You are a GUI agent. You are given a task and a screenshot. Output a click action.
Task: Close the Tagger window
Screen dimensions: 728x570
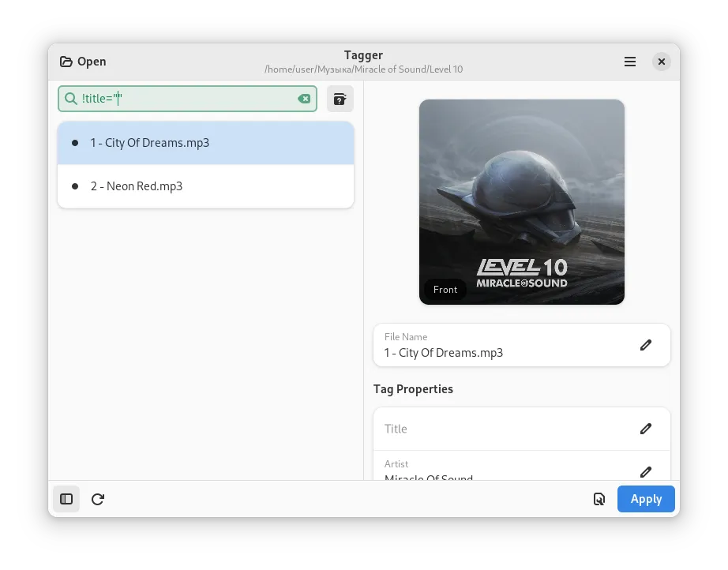point(661,62)
